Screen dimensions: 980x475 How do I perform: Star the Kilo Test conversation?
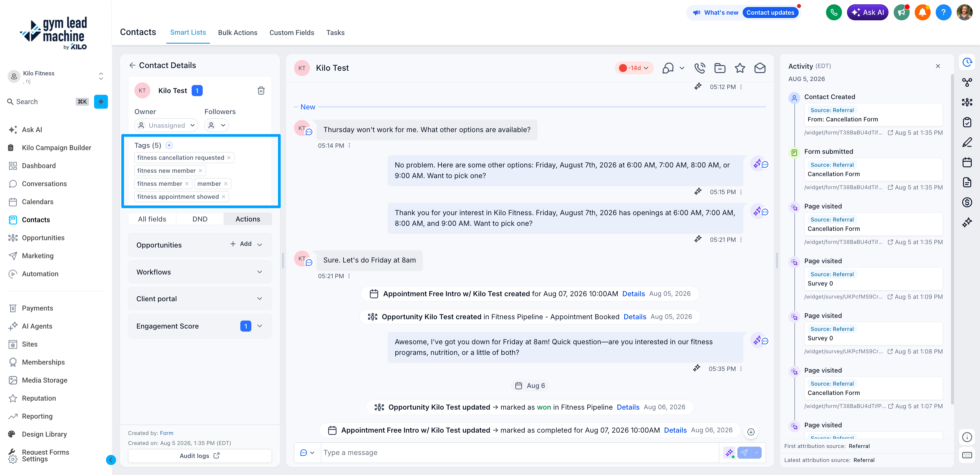740,68
